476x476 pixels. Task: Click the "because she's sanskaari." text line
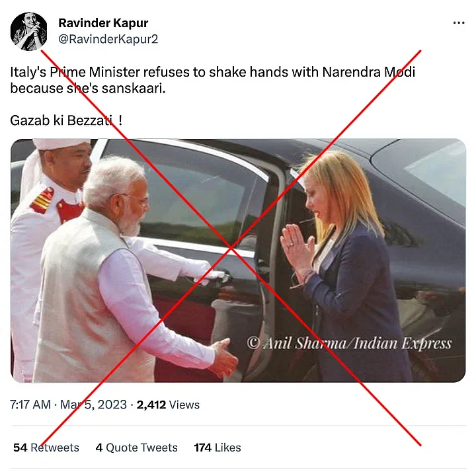click(x=88, y=88)
